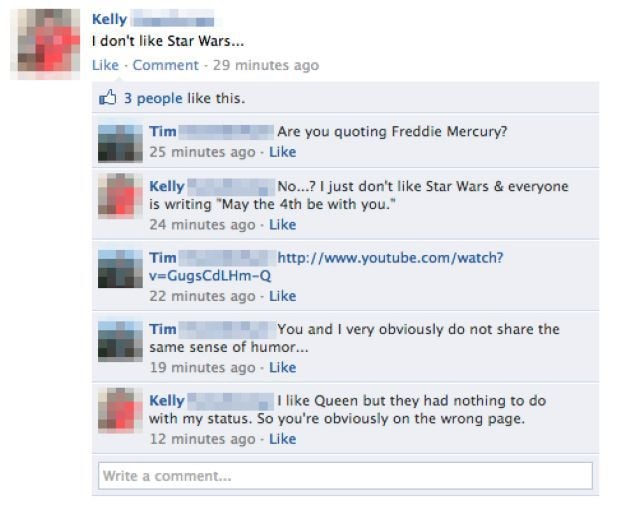Like Tim's comment from 22 minutes ago
This screenshot has width=640, height=510.
(282, 296)
